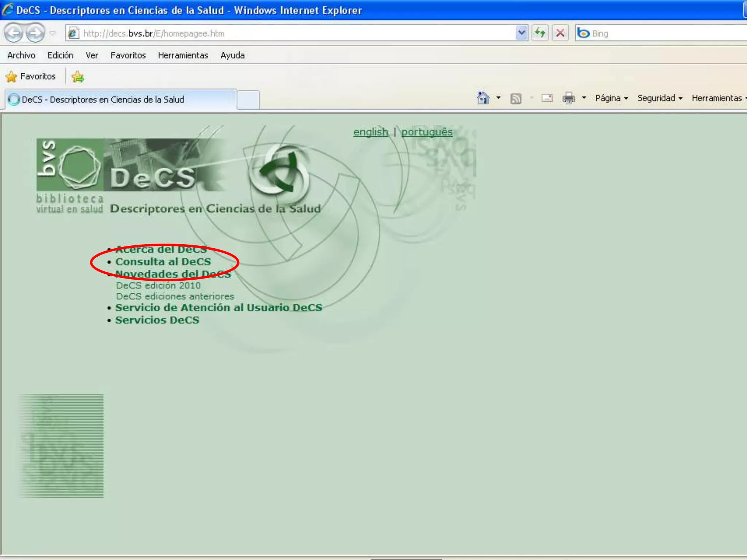
Task: Click Add to Favorites Bar star icon
Action: [78, 77]
